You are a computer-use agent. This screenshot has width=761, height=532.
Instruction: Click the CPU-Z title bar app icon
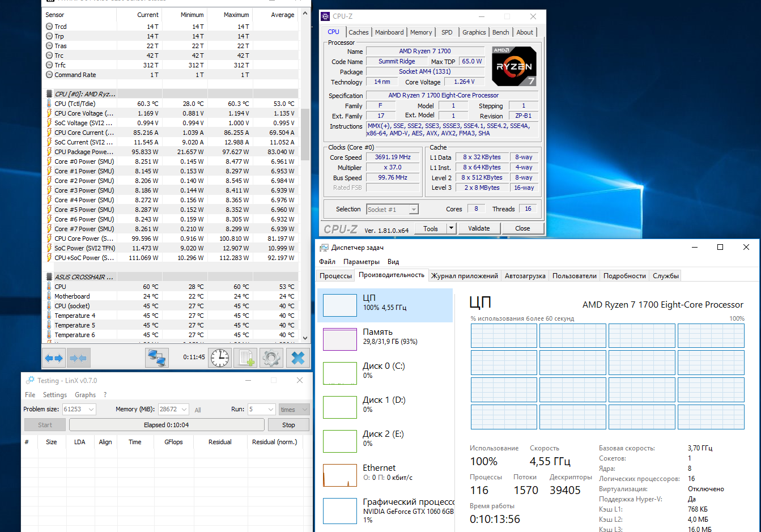point(325,16)
